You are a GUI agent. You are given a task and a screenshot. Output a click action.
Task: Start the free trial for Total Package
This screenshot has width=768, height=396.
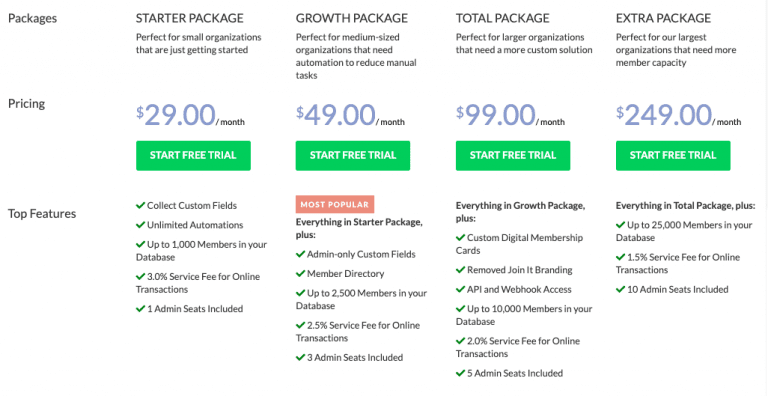click(x=513, y=156)
